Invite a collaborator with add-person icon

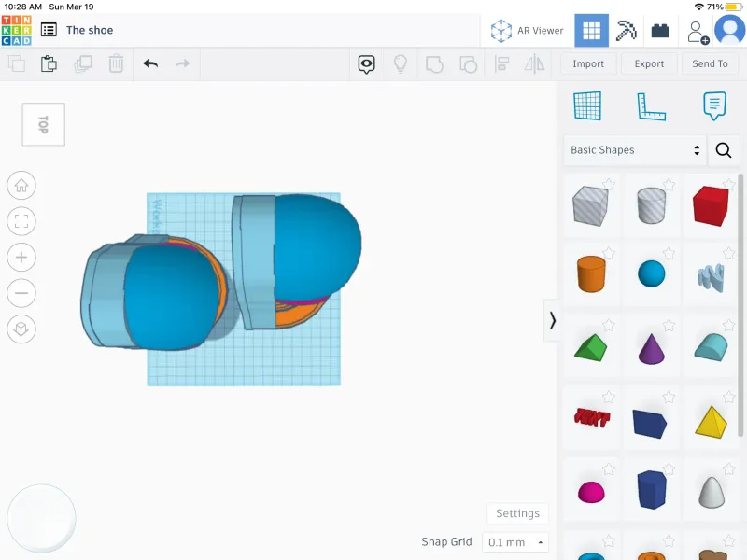[x=698, y=32]
